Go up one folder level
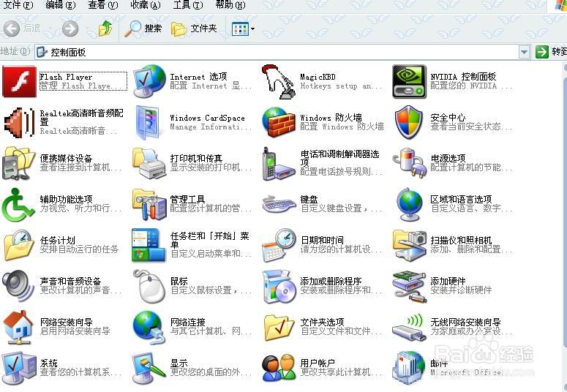This screenshot has width=567, height=392. pyautogui.click(x=105, y=29)
